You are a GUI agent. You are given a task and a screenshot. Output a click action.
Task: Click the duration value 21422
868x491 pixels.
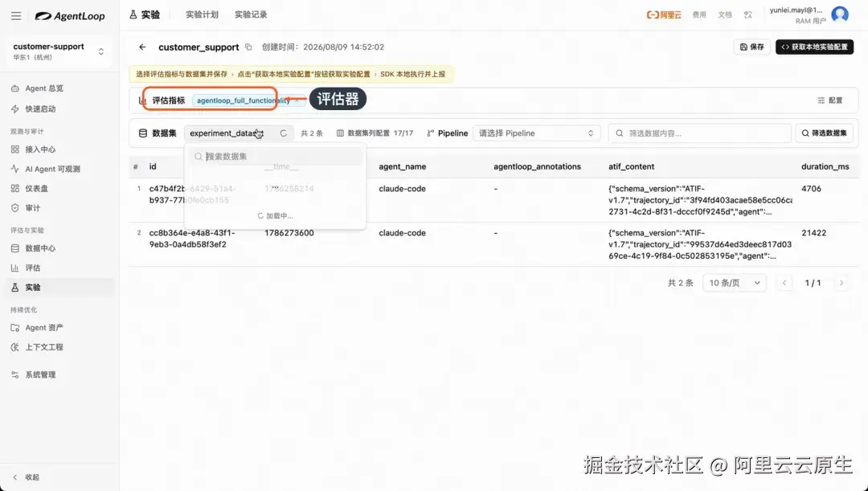[x=813, y=233]
